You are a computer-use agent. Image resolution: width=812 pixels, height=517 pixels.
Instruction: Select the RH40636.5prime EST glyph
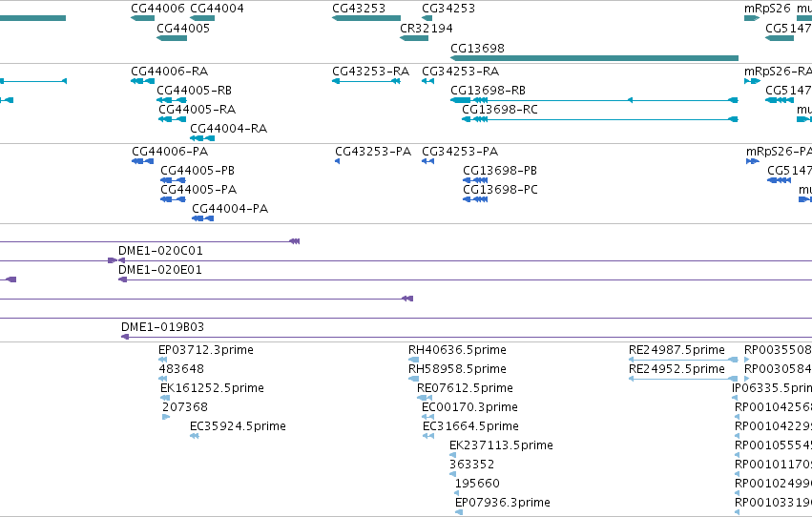click(414, 360)
